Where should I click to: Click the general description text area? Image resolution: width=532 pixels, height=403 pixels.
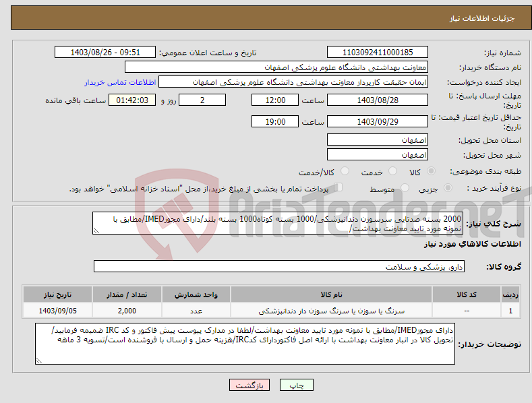click(278, 223)
